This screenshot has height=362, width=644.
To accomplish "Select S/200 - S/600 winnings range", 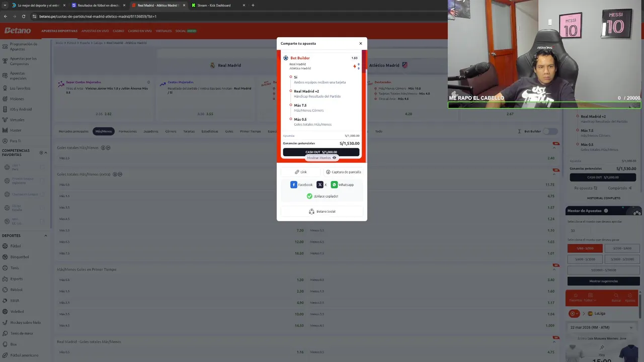I will 622,248.
